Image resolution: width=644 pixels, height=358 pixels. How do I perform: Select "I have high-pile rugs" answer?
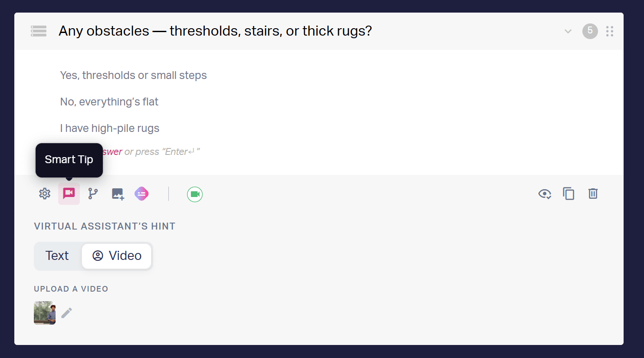(109, 128)
